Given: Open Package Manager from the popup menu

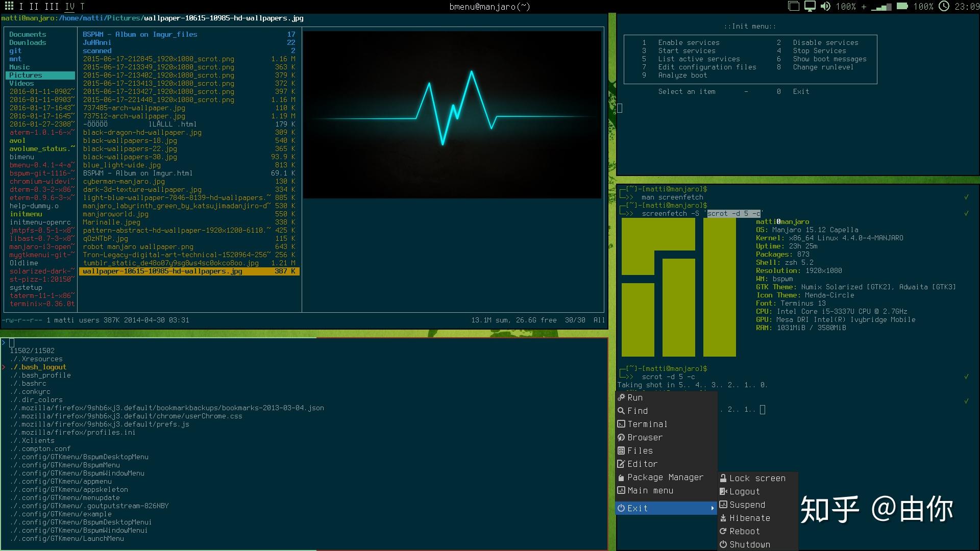Looking at the screenshot, I should coord(665,477).
